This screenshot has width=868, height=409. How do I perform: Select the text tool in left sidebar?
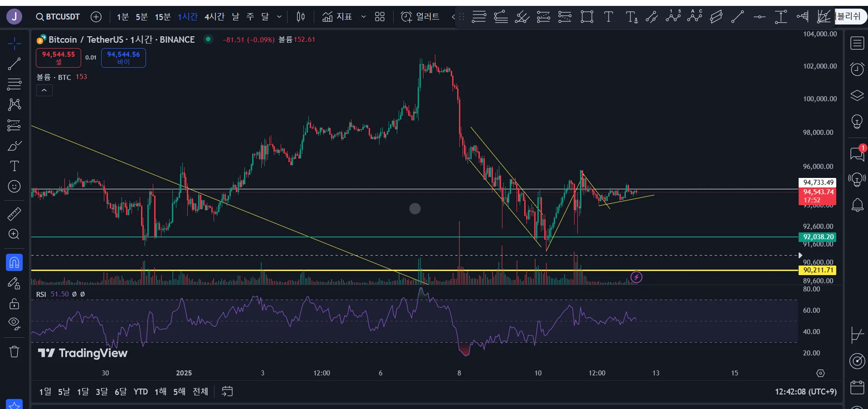(x=15, y=166)
